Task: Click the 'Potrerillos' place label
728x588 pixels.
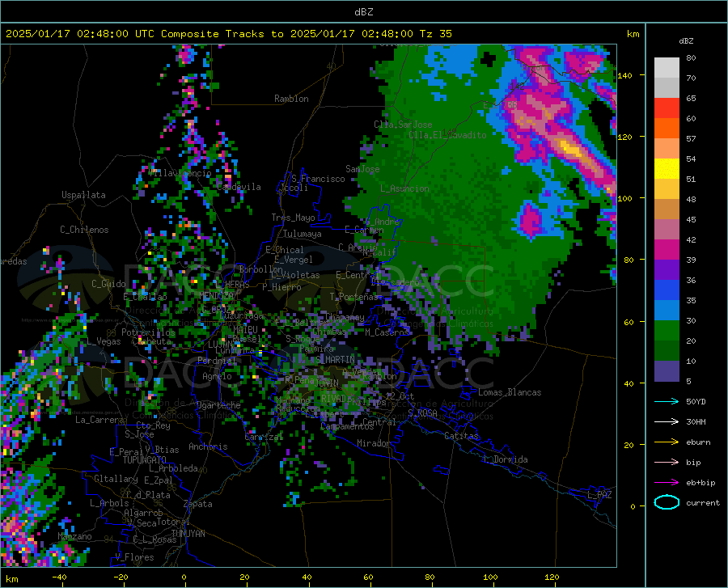Action: click(148, 332)
